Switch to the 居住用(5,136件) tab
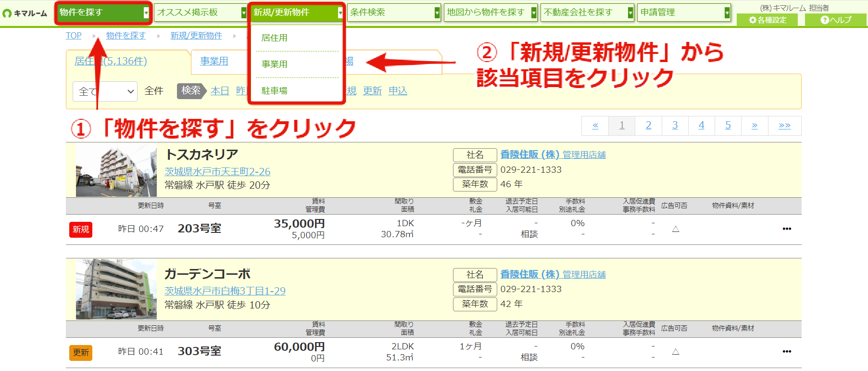The image size is (868, 371). (111, 61)
